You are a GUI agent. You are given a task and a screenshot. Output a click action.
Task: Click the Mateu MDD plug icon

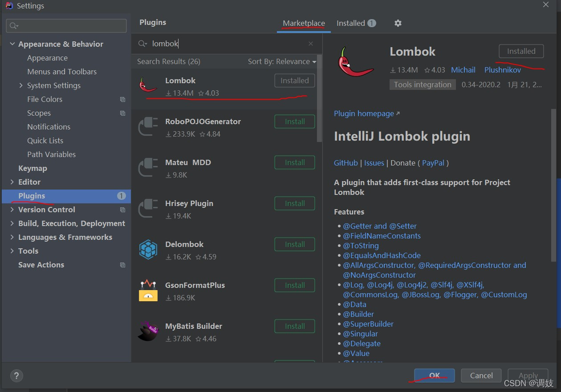pyautogui.click(x=148, y=167)
